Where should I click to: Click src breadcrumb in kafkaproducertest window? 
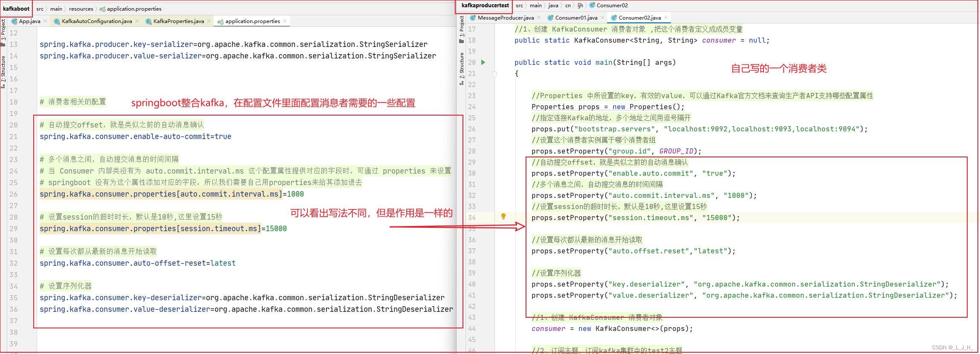tap(519, 6)
